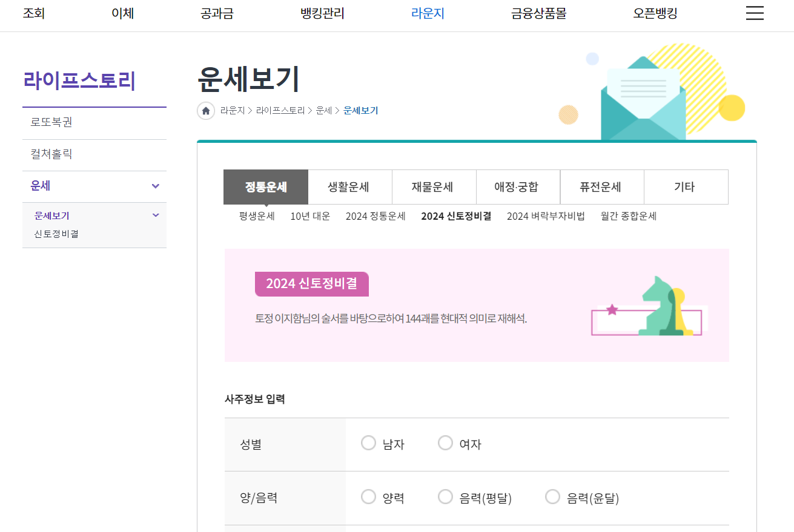Choose 양력 calendar option

tap(369, 496)
